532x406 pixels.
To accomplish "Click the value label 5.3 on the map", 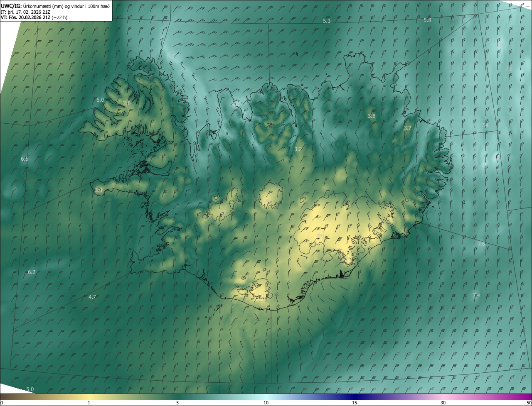I will point(327,21).
